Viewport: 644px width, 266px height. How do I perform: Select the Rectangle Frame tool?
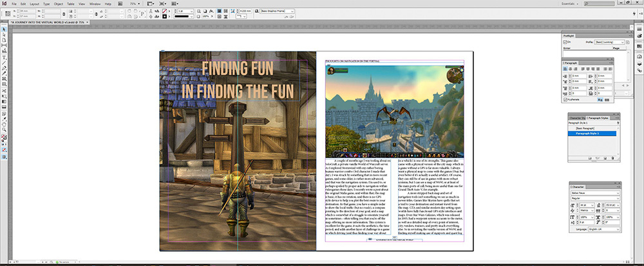pyautogui.click(x=5, y=79)
